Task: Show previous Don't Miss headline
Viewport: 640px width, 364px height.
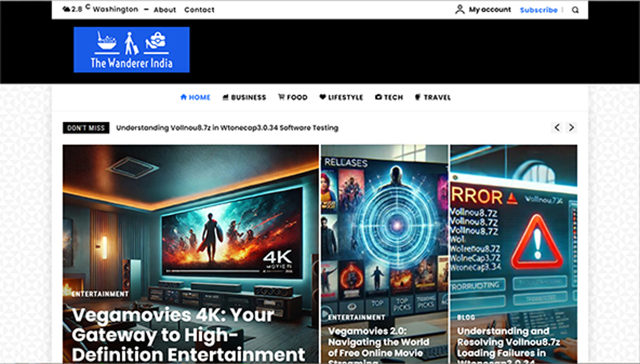Action: (x=557, y=128)
